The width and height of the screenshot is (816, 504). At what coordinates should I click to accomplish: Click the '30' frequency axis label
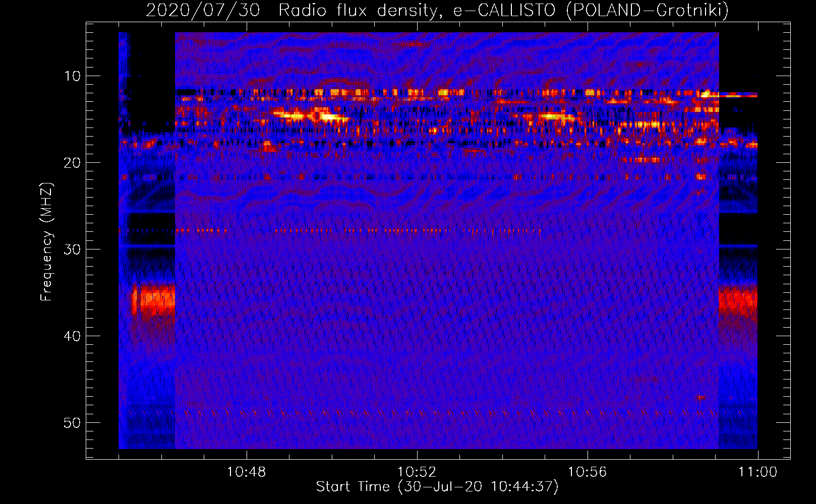click(x=73, y=249)
